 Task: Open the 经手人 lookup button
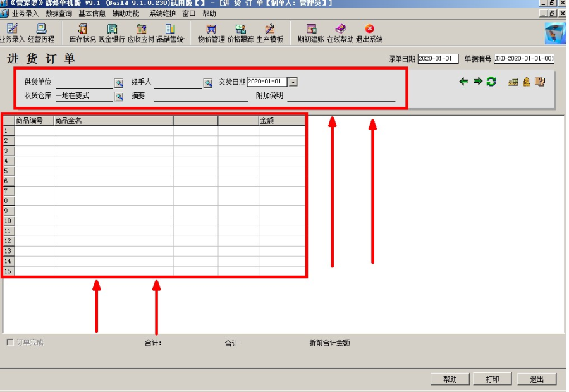click(207, 83)
